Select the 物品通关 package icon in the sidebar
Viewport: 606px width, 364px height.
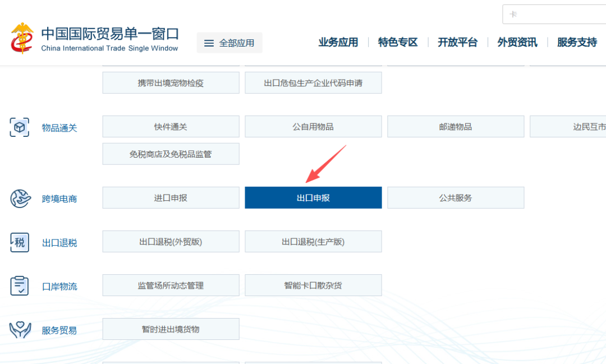click(x=19, y=127)
